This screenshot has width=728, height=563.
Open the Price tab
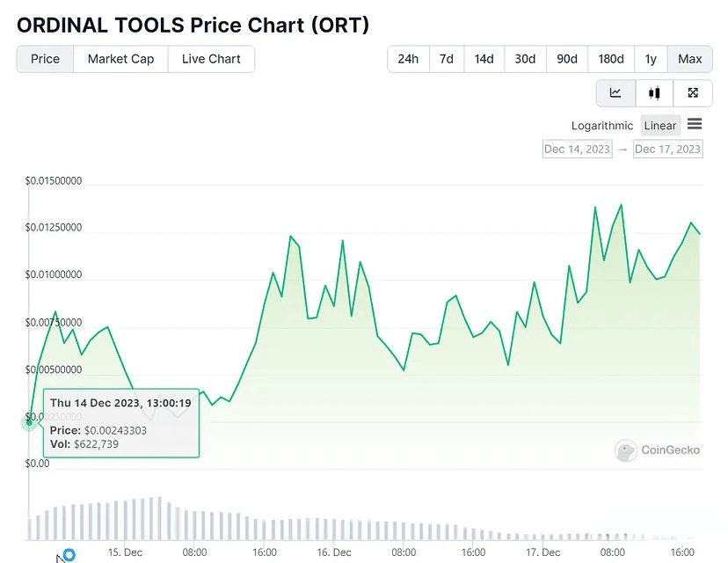[x=45, y=59]
